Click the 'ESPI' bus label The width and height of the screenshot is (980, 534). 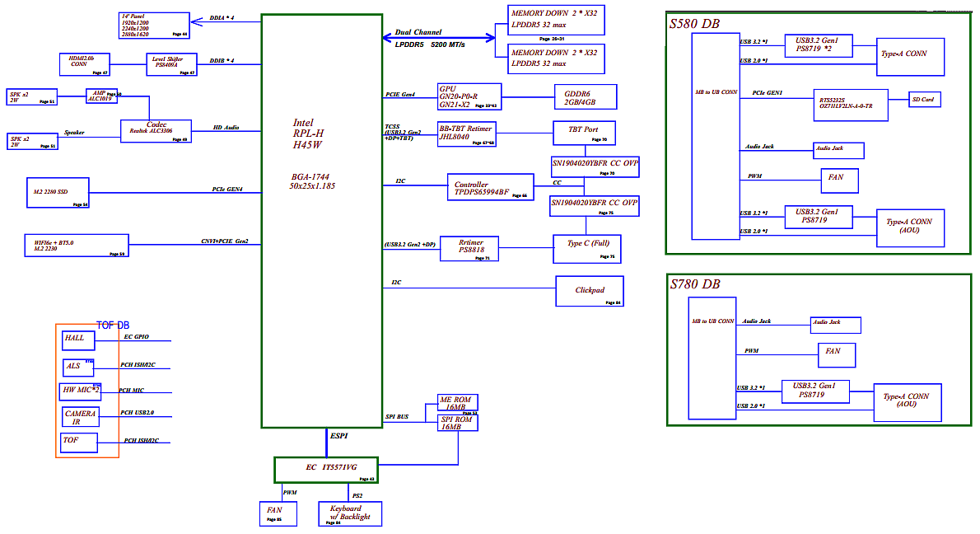coord(338,436)
